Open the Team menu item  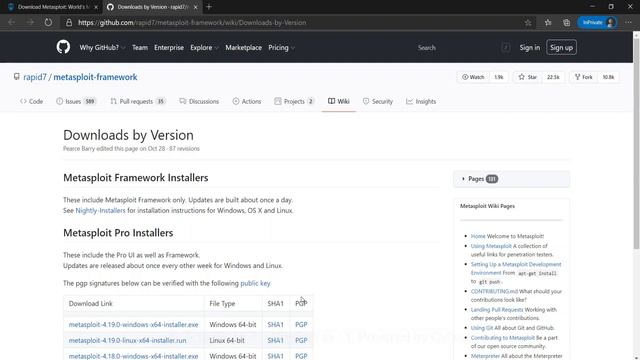140,47
